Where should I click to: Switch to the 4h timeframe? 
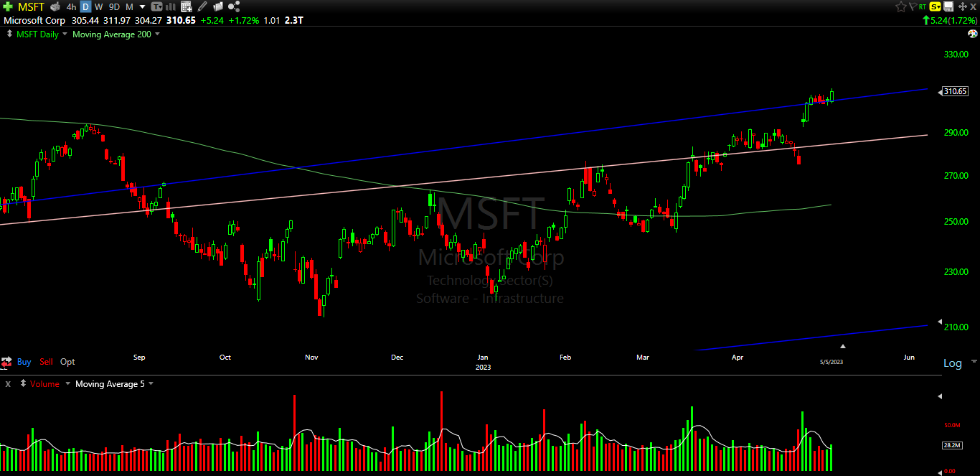pyautogui.click(x=71, y=7)
